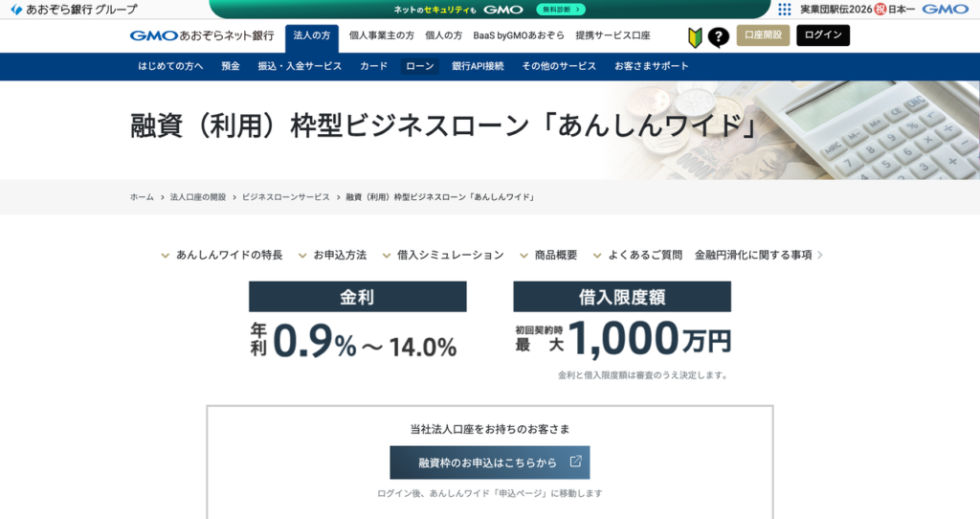This screenshot has height=519, width=980.
Task: Open the ローン menu
Action: (420, 66)
